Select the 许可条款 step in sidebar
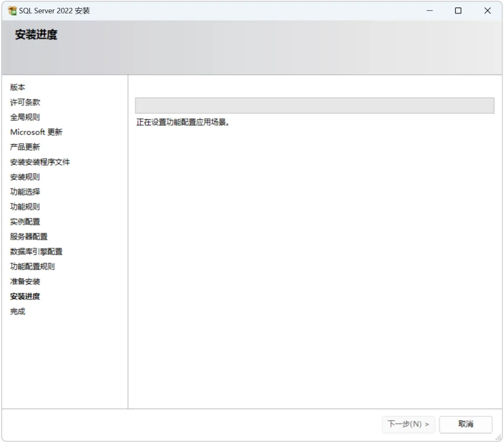Image resolution: width=504 pixels, height=443 pixels. (25, 102)
